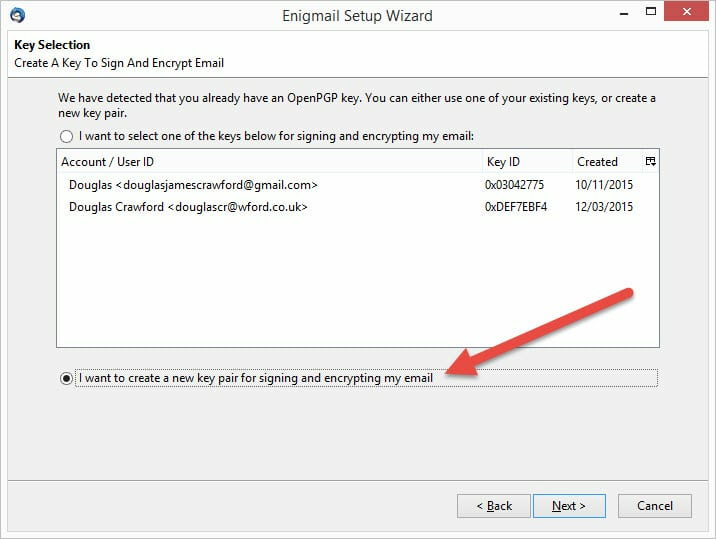Image resolution: width=716 pixels, height=539 pixels.
Task: Click the 10/11/2015 created date cell
Action: pyautogui.click(x=604, y=185)
